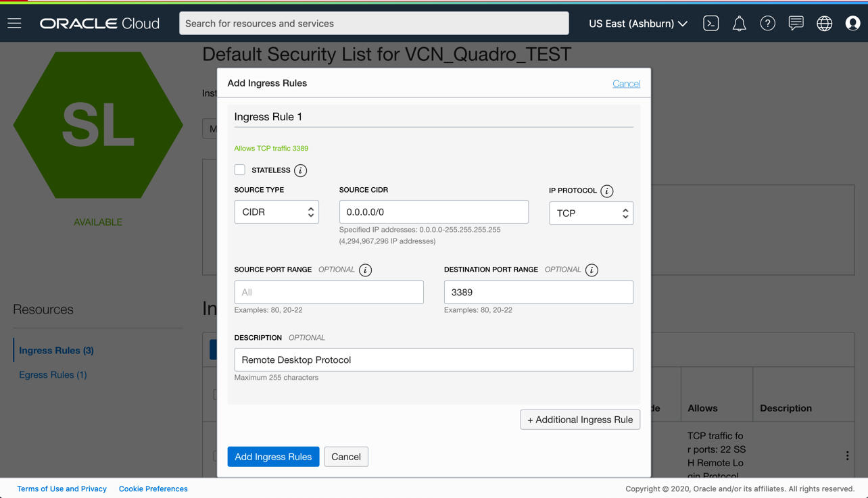Select Egress Rules in the Resources sidebar
The height and width of the screenshot is (498, 868).
[x=53, y=374]
